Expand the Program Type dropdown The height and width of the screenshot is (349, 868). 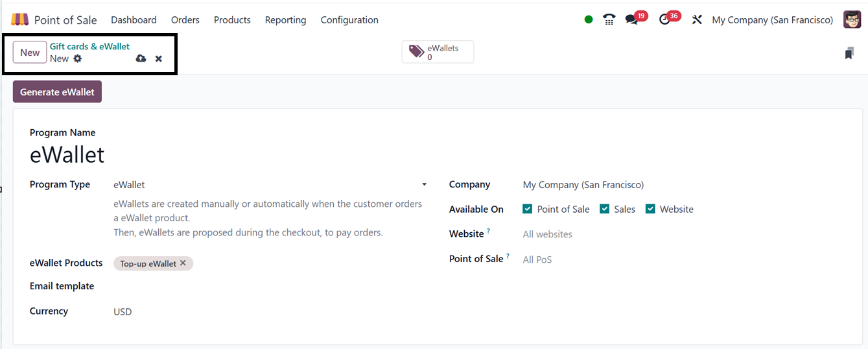coord(424,185)
